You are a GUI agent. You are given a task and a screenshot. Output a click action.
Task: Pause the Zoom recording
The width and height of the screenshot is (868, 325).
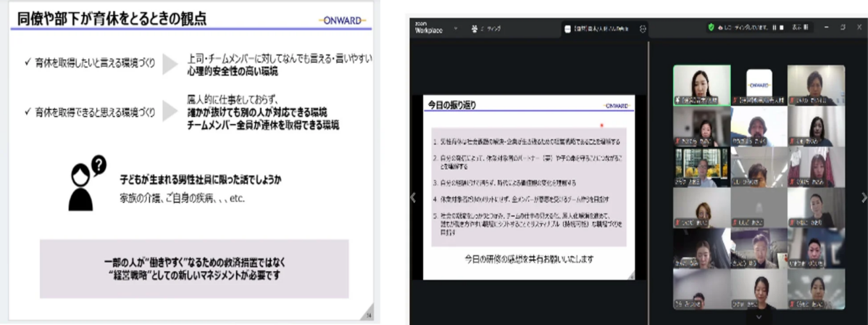click(x=775, y=27)
